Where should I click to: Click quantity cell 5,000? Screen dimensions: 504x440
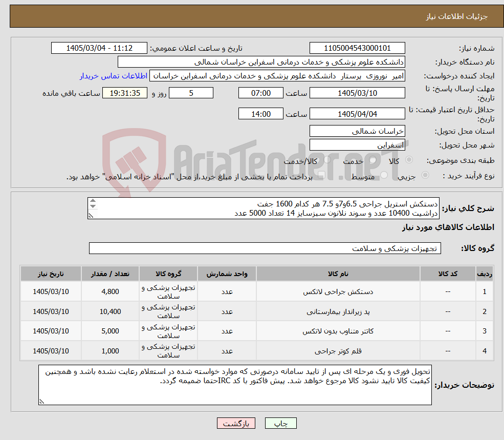tap(110, 331)
